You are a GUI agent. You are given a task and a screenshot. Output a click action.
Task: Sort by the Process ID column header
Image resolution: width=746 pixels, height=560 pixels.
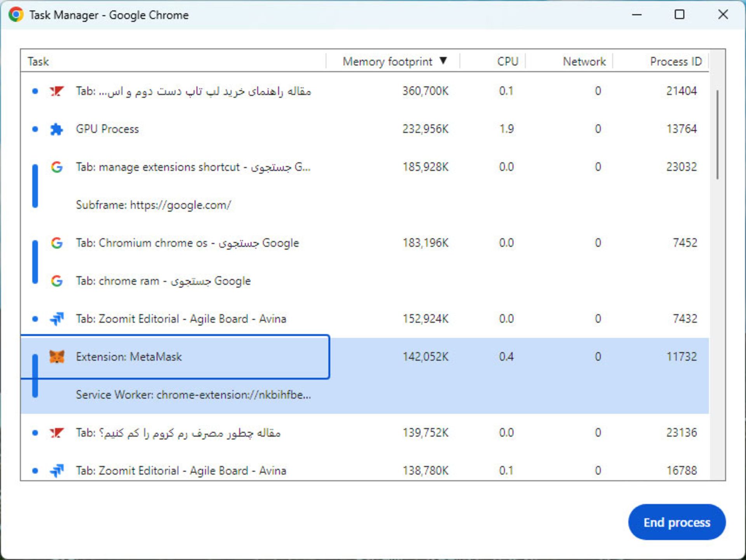coord(675,61)
